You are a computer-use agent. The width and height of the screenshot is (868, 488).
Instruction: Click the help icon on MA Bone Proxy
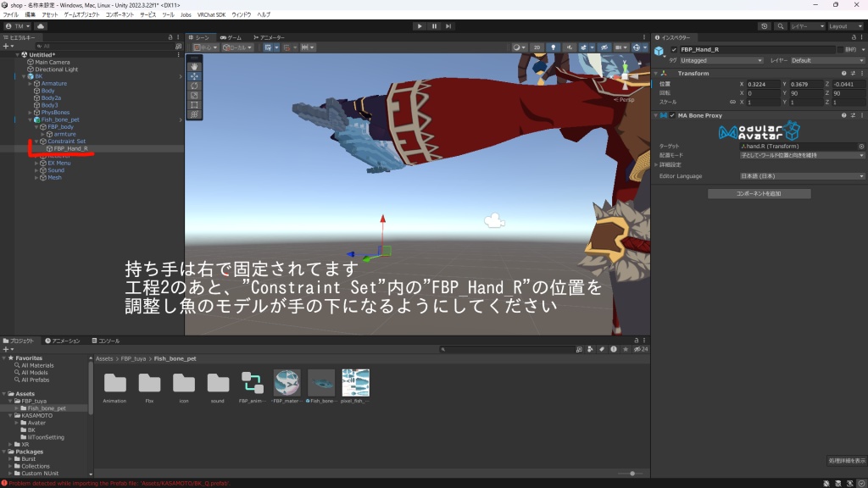(844, 116)
